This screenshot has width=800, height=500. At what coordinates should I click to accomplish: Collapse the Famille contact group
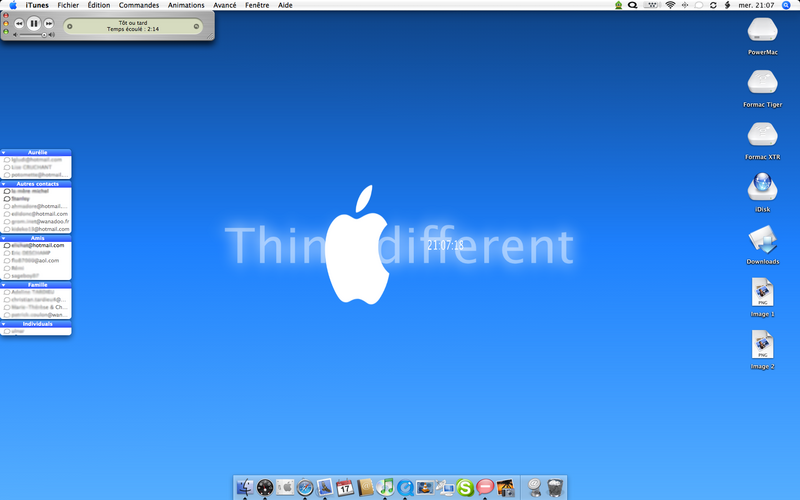coord(4,285)
